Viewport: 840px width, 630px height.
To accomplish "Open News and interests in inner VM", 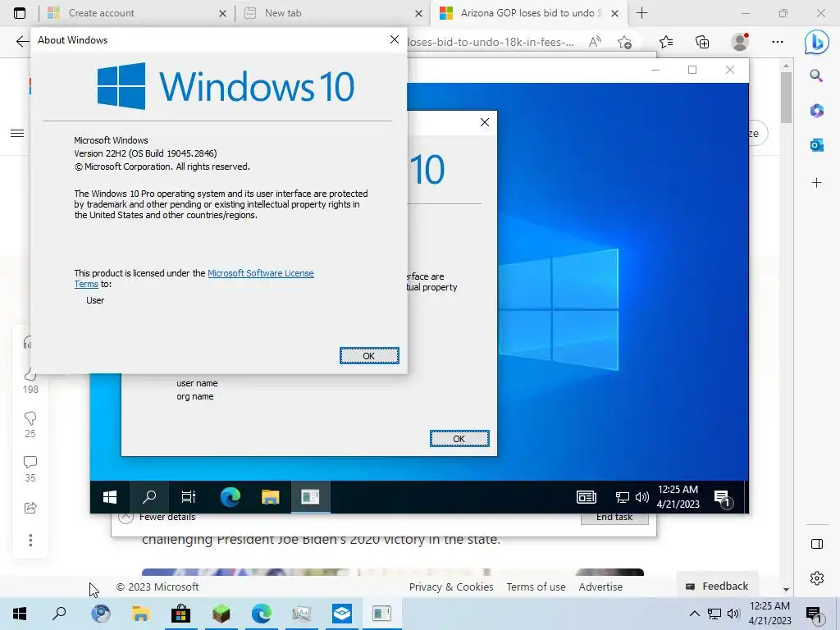I will 586,497.
